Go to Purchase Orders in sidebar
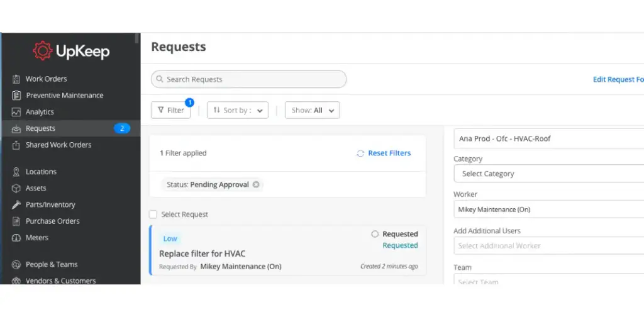Viewport: 644px width, 322px height. [53, 221]
